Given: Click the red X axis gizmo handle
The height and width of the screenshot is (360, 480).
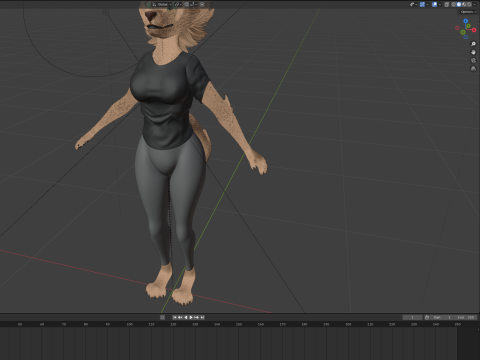Looking at the screenshot, I should pyautogui.click(x=474, y=30).
